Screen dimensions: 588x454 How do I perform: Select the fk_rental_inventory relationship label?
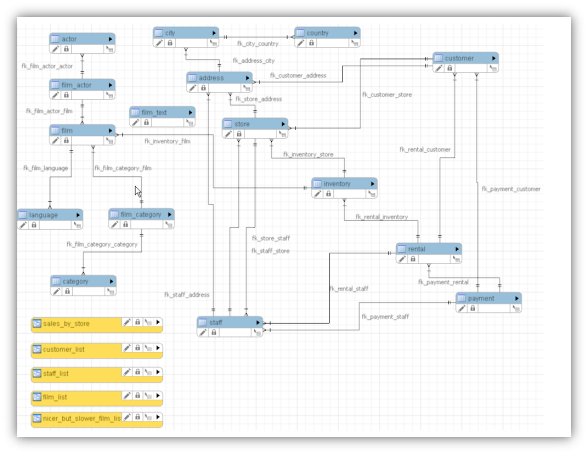tap(382, 217)
